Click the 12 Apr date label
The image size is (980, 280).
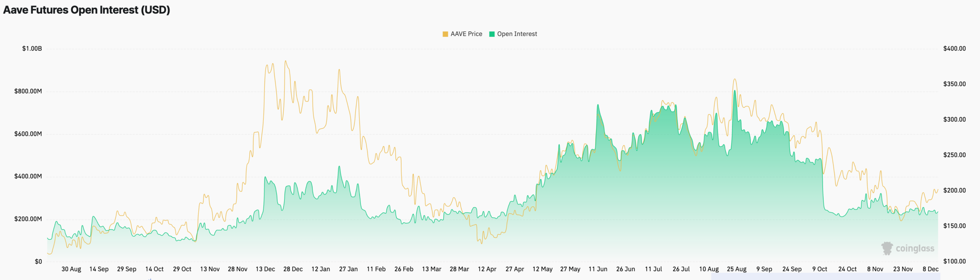487,269
